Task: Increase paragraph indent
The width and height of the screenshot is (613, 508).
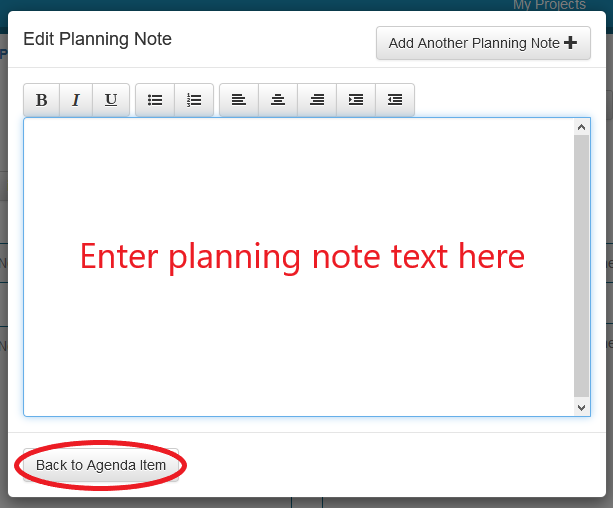Action: tap(356, 100)
